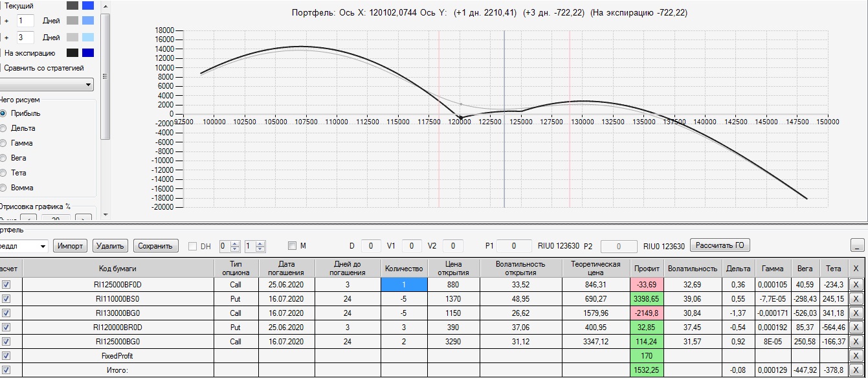Select the Вомма radio option

coord(4,188)
